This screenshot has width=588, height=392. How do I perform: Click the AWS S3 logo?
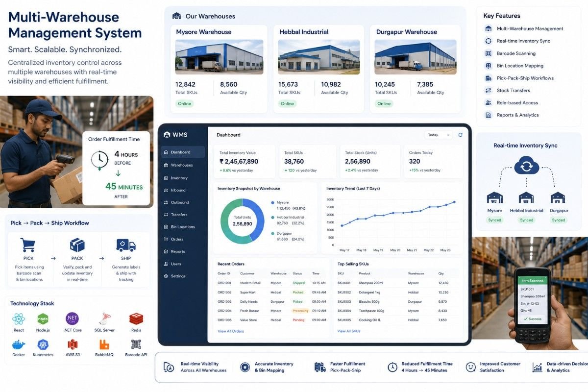[73, 344]
